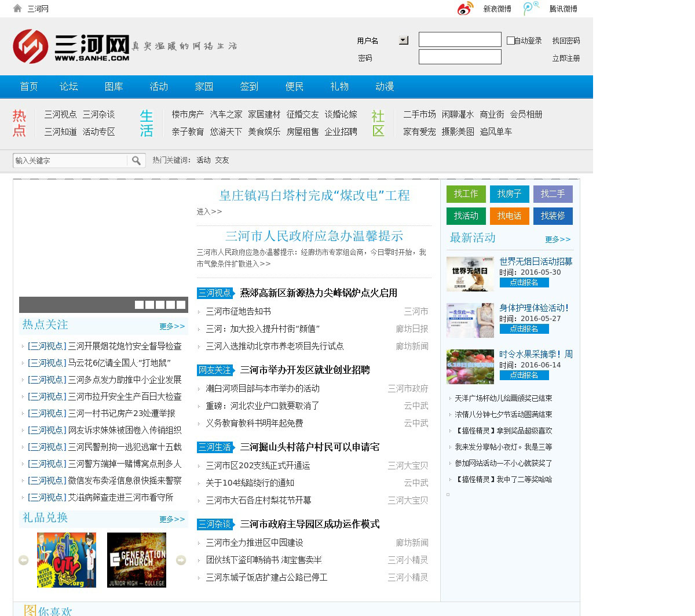
Task: Open the 用户名 login type dropdown
Action: point(404,41)
